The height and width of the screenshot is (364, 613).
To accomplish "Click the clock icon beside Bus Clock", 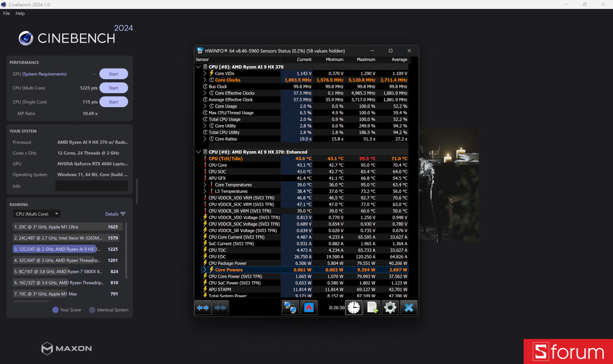I will coord(205,87).
